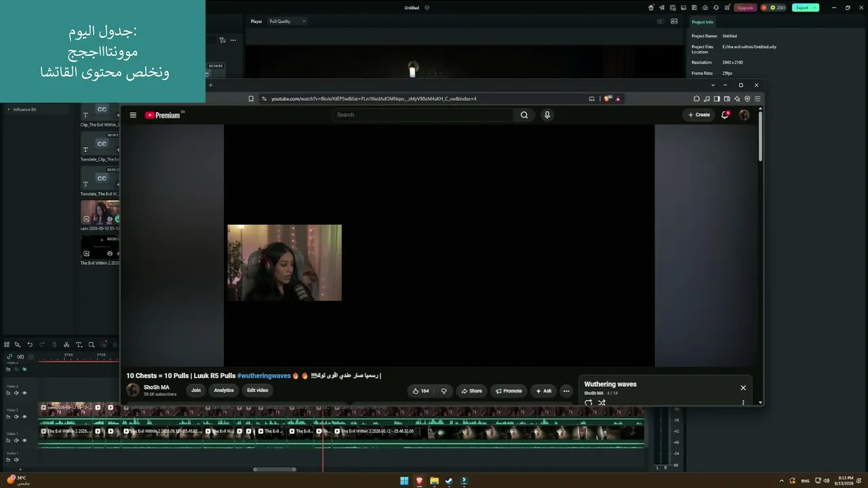Viewport: 868px width, 488px height.
Task: Open Steam from the taskbar
Action: click(x=449, y=481)
